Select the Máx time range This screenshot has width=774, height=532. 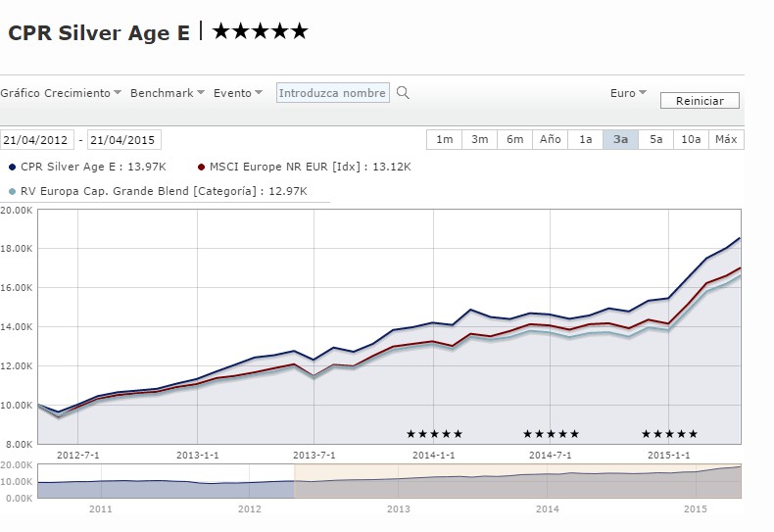click(726, 140)
